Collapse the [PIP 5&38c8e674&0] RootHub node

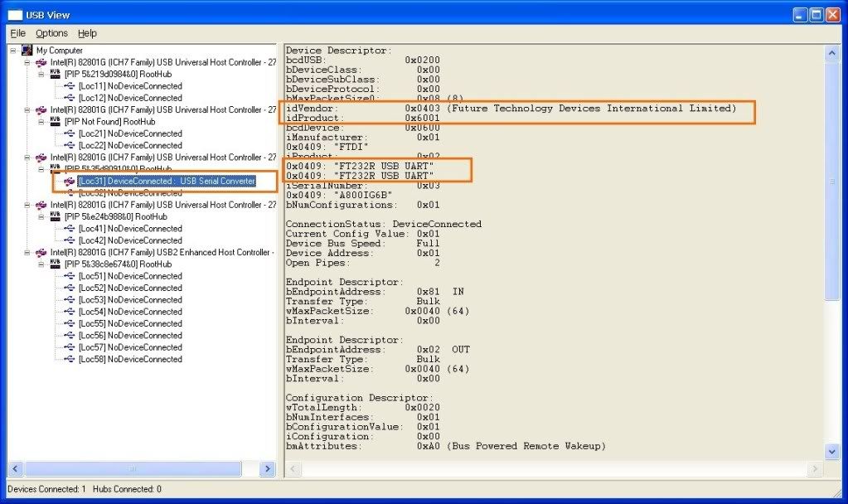(41, 264)
